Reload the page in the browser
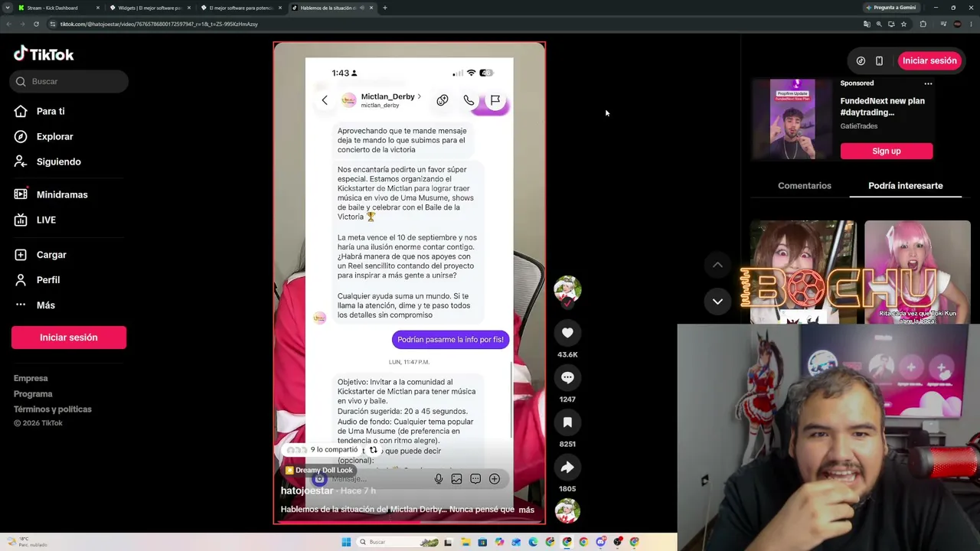 [36, 24]
